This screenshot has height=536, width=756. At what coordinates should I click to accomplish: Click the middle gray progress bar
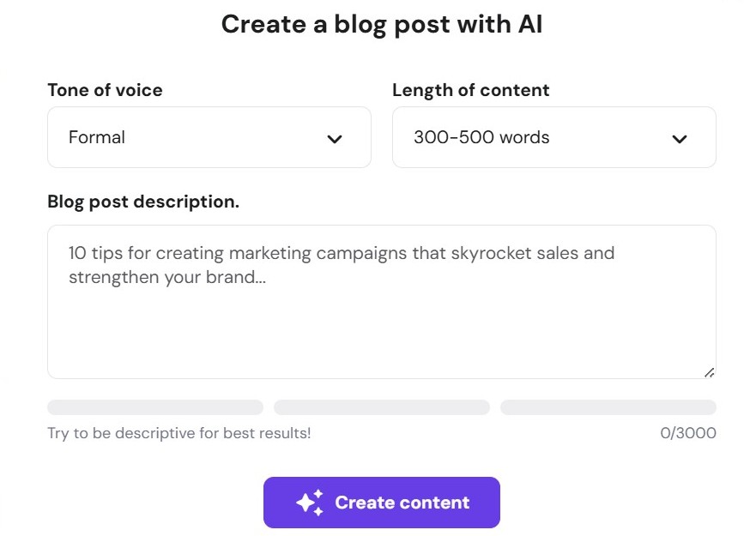click(382, 407)
